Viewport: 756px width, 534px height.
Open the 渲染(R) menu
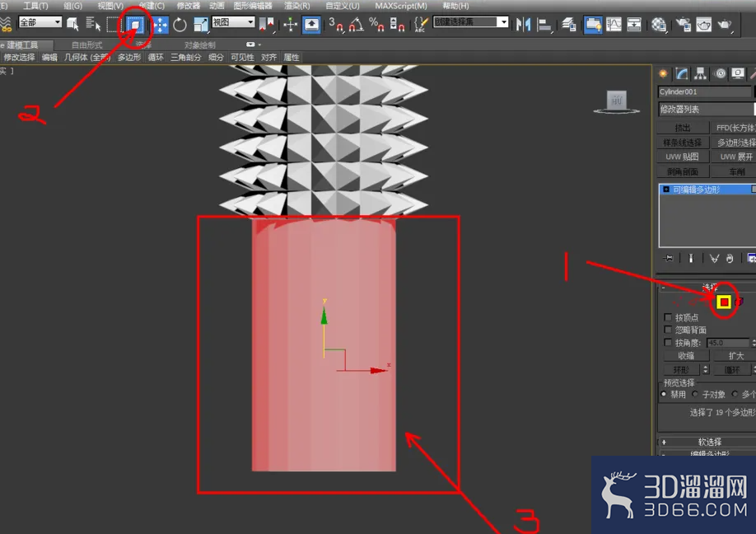[x=297, y=6]
